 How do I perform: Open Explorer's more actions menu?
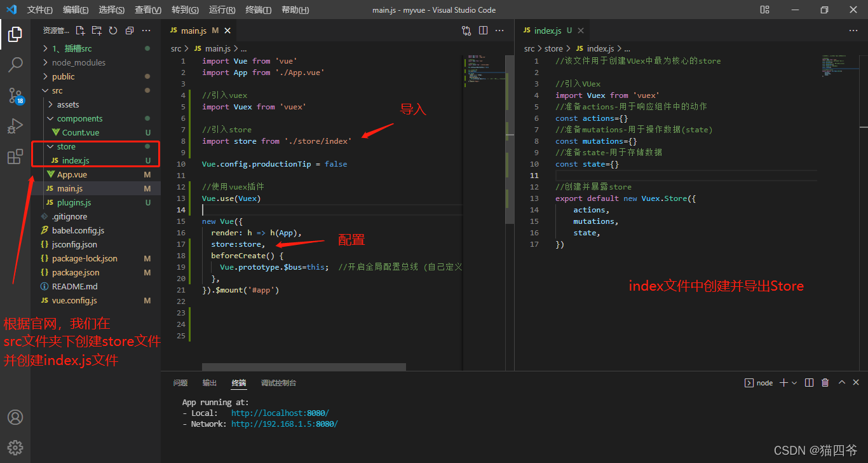pos(146,31)
